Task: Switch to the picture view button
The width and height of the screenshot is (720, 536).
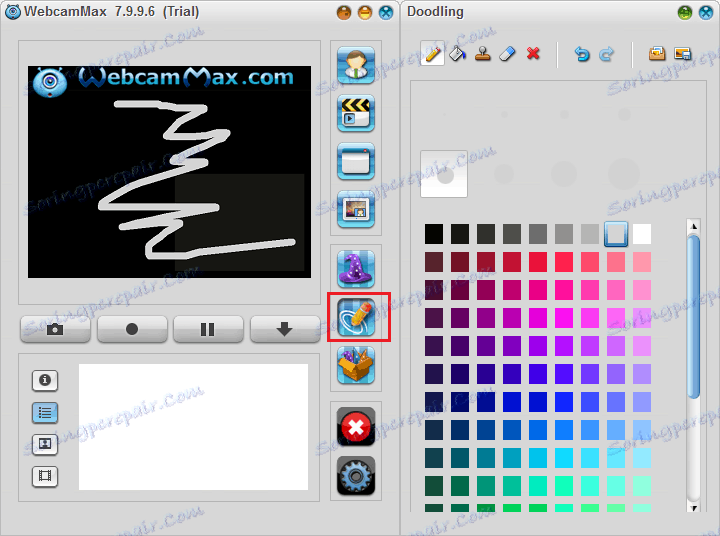Action: [45, 444]
